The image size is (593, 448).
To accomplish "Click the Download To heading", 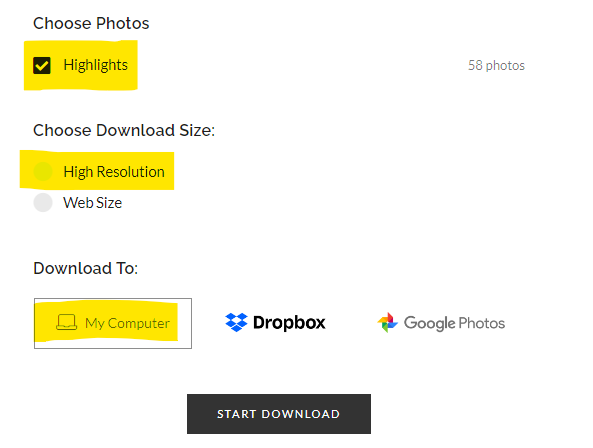I will coord(85,268).
